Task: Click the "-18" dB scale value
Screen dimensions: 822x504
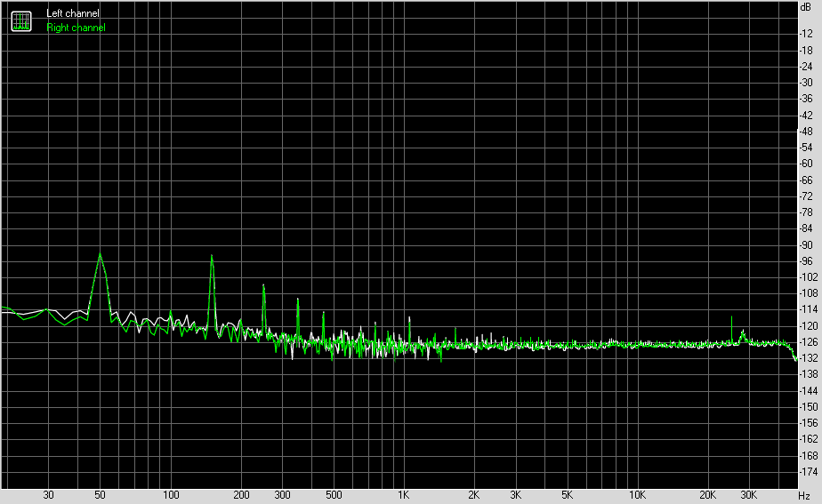Action: coord(806,51)
